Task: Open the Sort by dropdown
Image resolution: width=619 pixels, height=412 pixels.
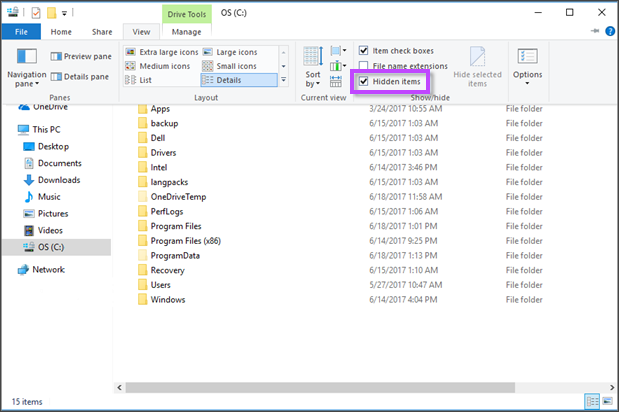Action: [313, 79]
